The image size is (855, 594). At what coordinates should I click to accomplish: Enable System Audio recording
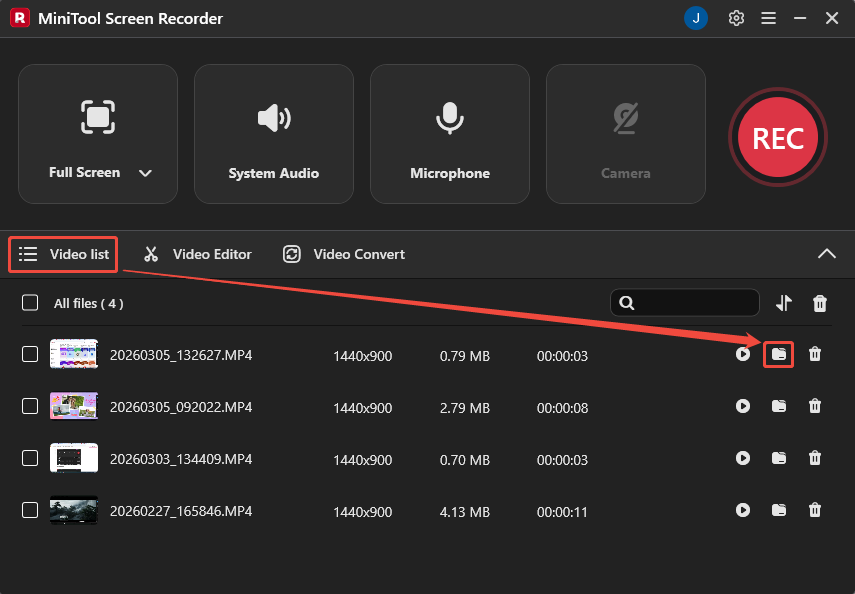(273, 134)
